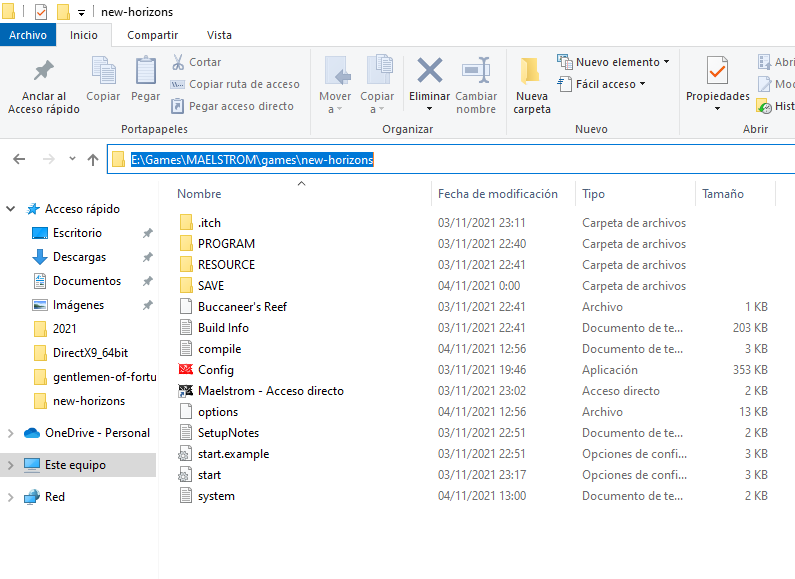Click the Nueva carpeta icon
This screenshot has height=579, width=795.
[x=530, y=70]
